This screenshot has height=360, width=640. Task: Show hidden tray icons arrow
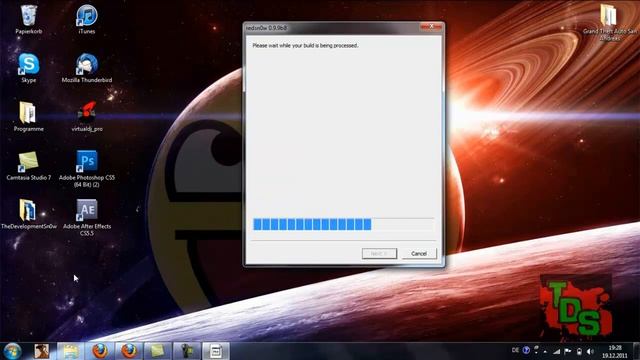pyautogui.click(x=545, y=351)
